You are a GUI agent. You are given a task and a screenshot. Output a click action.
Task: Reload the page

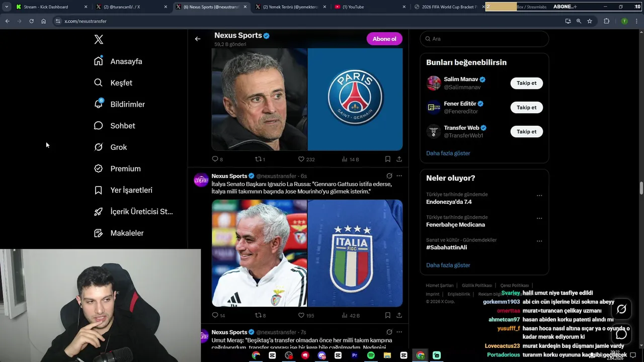(31, 21)
